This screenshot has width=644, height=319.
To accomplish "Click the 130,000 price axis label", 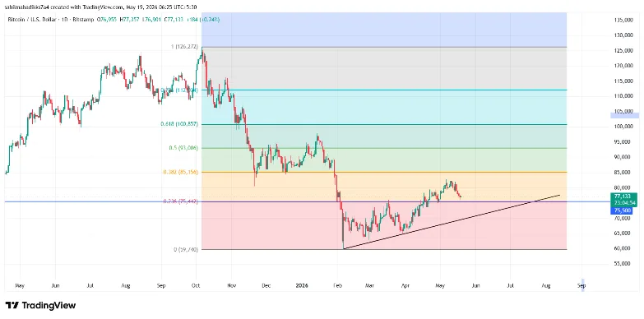I will click(623, 35).
